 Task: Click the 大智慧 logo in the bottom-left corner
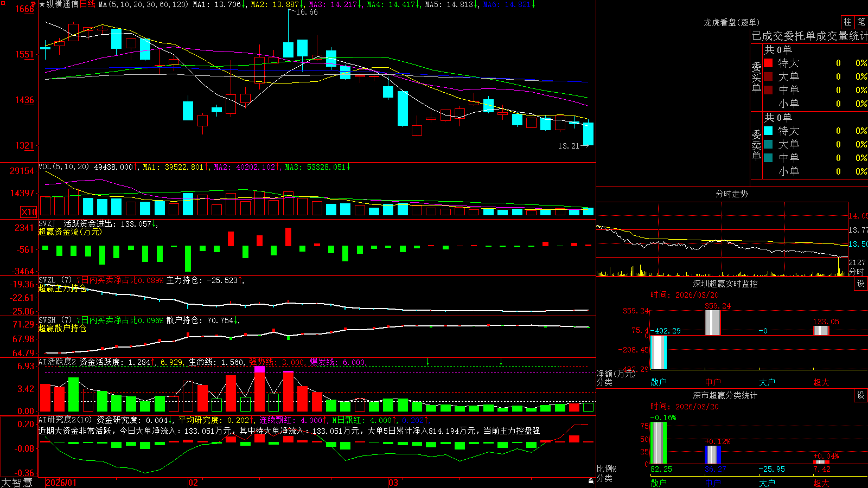pos(17,483)
